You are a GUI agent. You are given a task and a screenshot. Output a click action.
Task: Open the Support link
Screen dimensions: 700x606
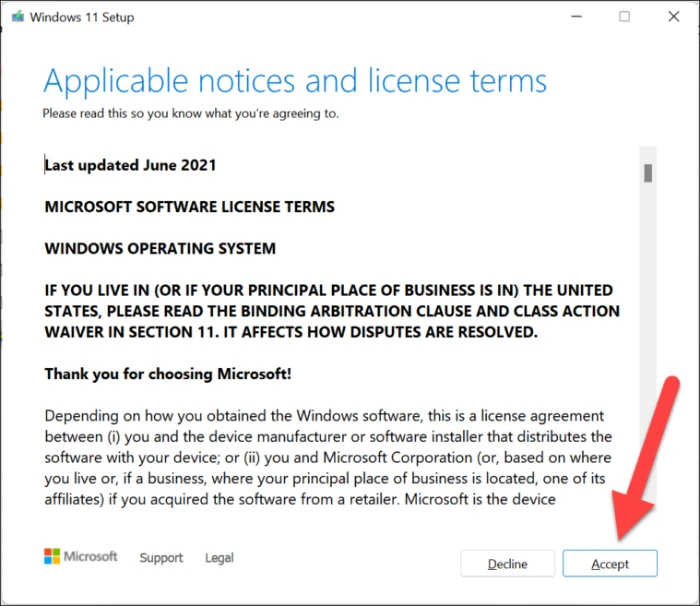[x=161, y=557]
